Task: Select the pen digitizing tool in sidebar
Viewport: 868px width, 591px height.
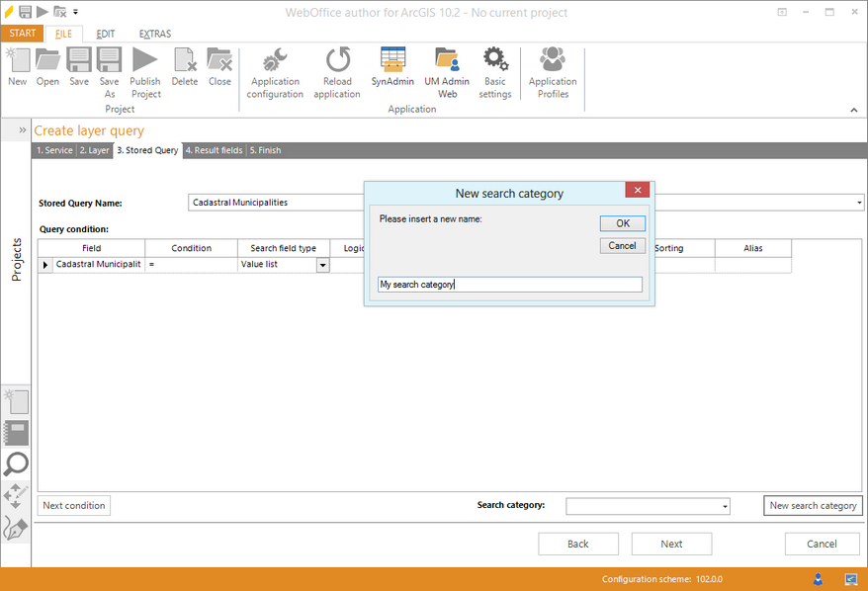Action: tap(16, 528)
